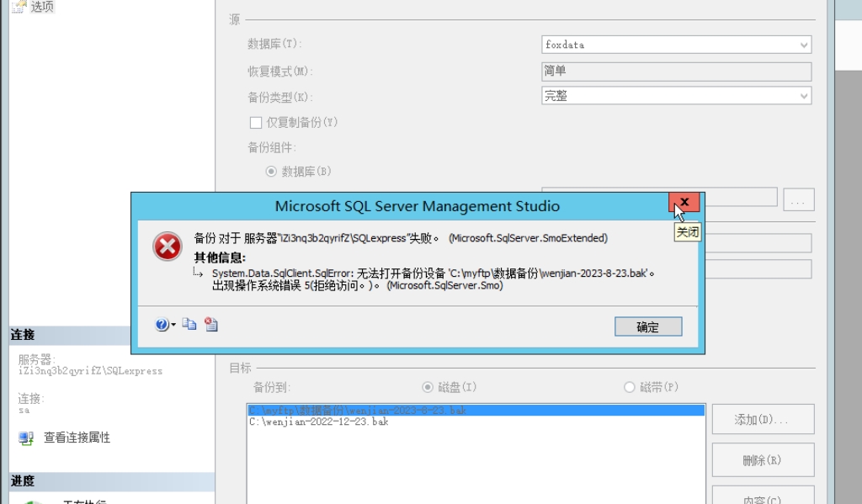Click the 恢复模式 简单 field
The height and width of the screenshot is (504, 862).
click(x=676, y=71)
